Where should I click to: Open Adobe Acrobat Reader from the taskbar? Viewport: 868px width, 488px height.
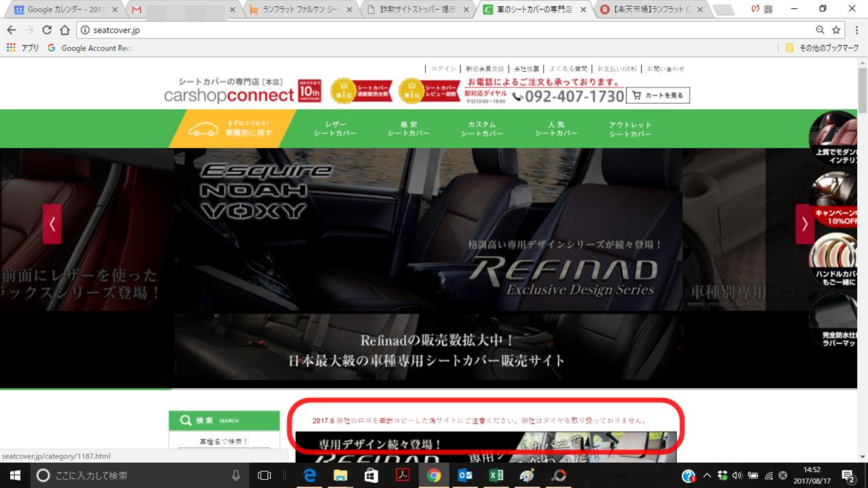[x=403, y=475]
